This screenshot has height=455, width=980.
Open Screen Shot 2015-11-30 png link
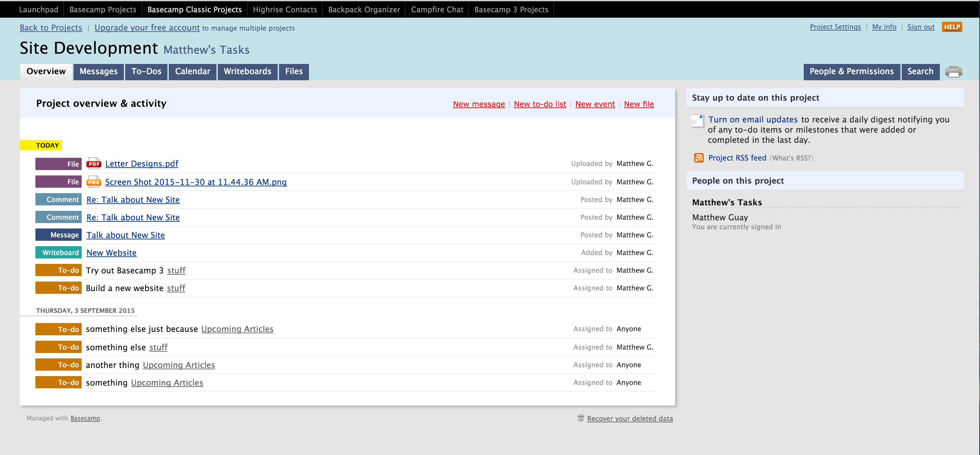point(196,182)
